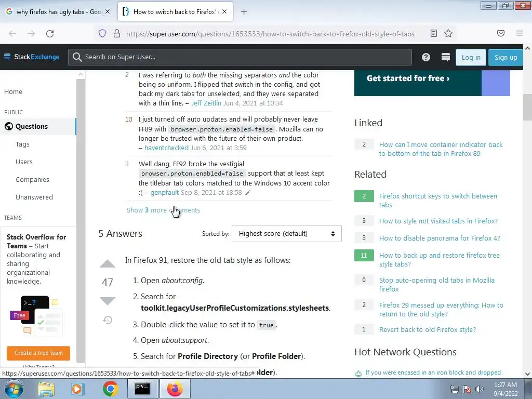Viewport: 532px width, 399px height.
Task: Focus the Search on Super User field
Action: click(240, 57)
